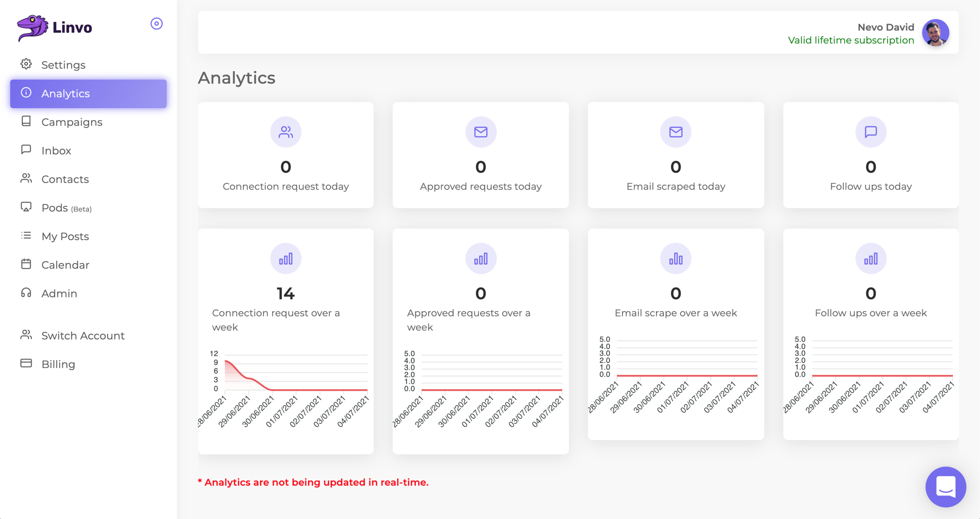Click the Contacts people icon
Viewport: 980px width, 519px height.
tap(26, 179)
